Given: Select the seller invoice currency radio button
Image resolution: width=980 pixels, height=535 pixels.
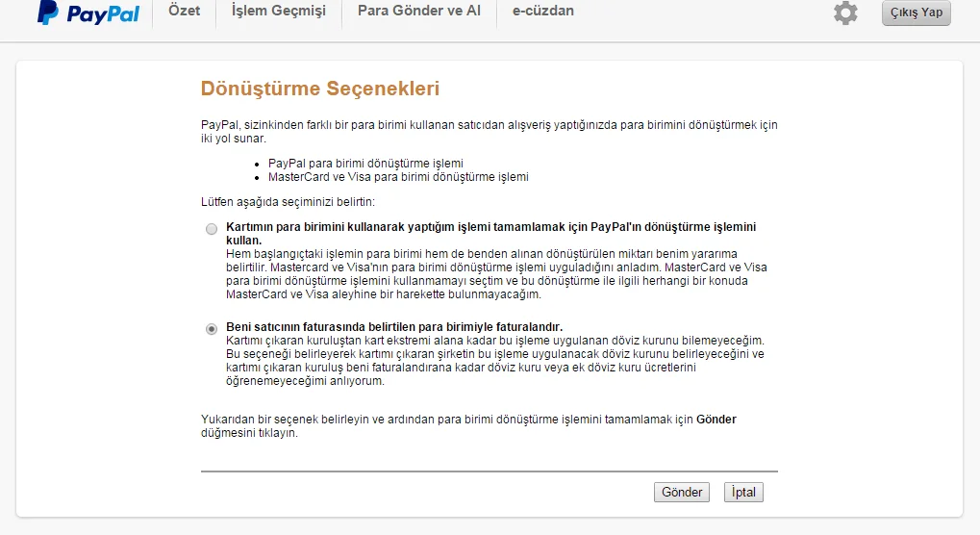Looking at the screenshot, I should coord(212,329).
